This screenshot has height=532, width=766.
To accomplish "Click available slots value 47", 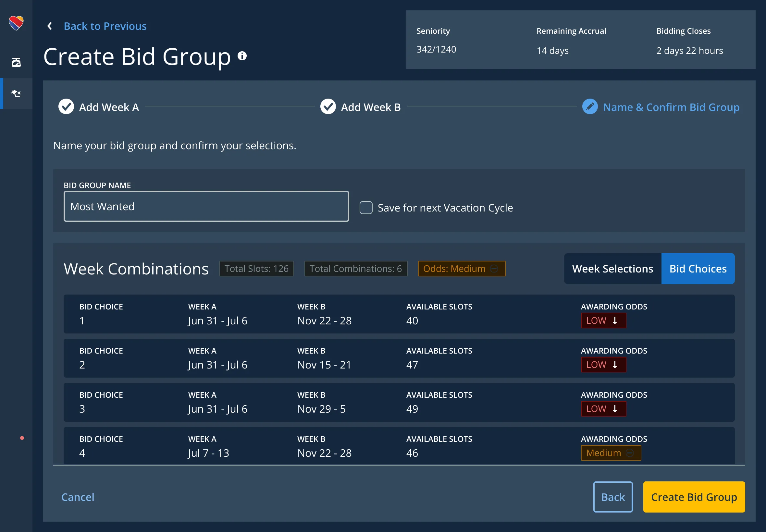I will [x=412, y=365].
